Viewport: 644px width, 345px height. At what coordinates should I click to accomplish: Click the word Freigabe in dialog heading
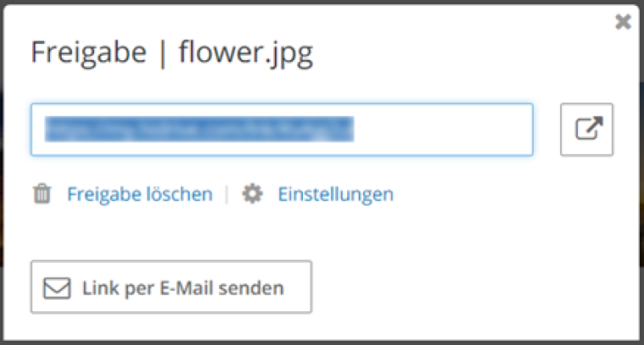(x=89, y=53)
